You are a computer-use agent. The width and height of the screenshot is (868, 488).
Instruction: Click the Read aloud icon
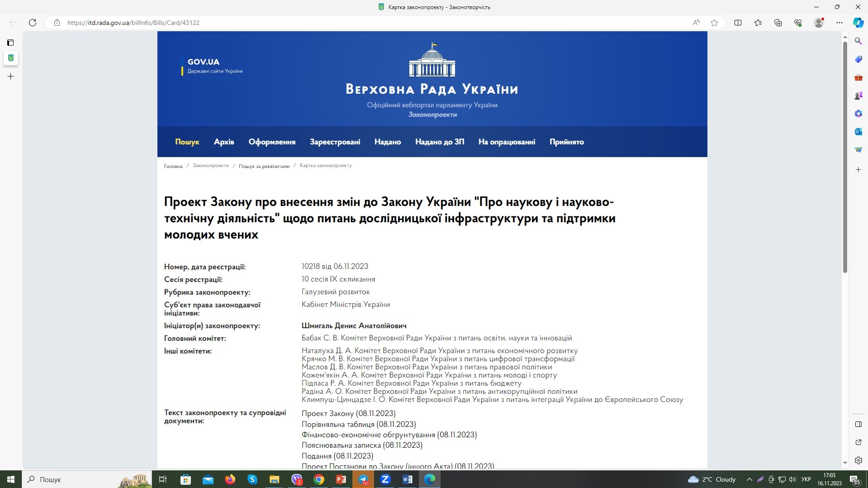point(696,23)
